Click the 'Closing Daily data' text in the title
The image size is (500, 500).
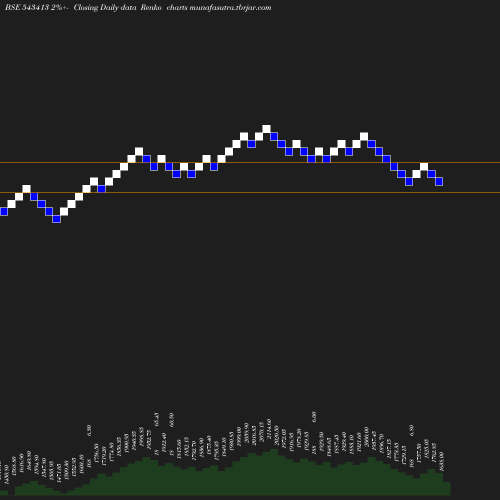pyautogui.click(x=105, y=8)
